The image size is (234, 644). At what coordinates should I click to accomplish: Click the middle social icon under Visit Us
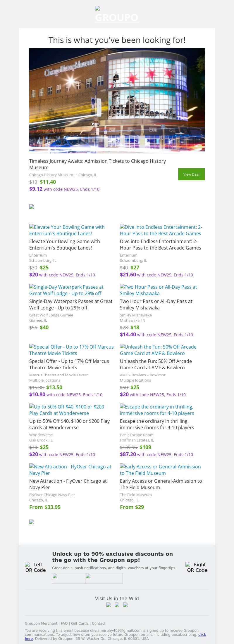(117, 605)
